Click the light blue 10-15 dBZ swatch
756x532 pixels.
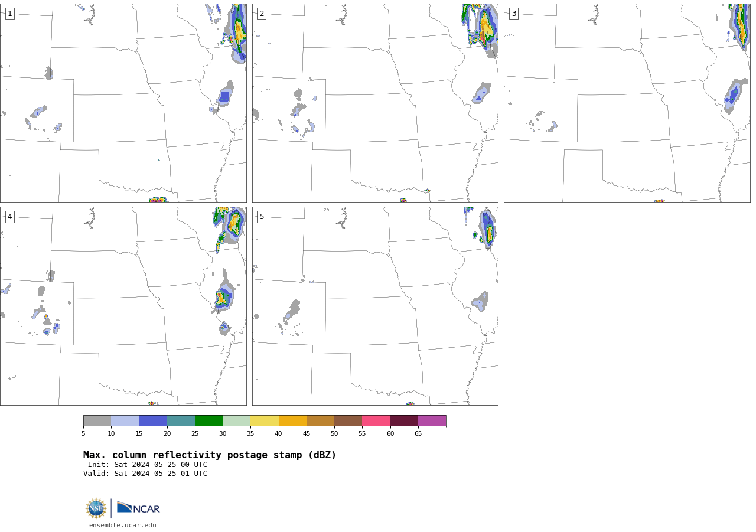[x=125, y=421]
